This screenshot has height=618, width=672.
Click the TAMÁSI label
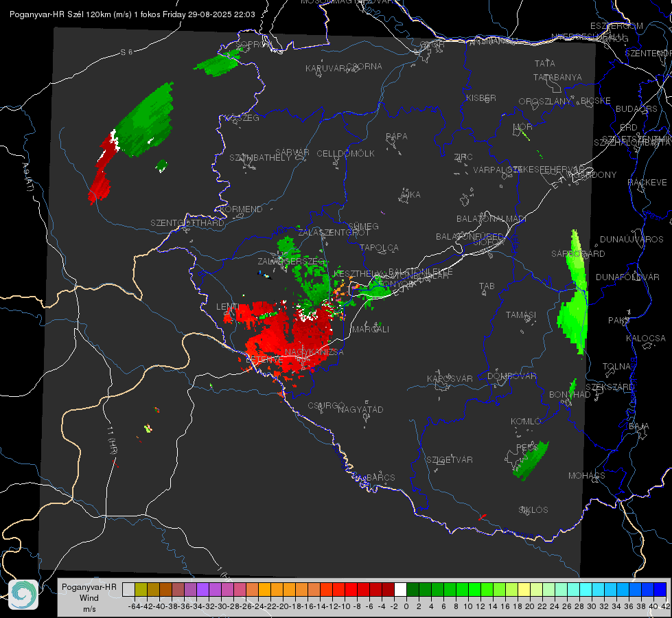pos(521,314)
